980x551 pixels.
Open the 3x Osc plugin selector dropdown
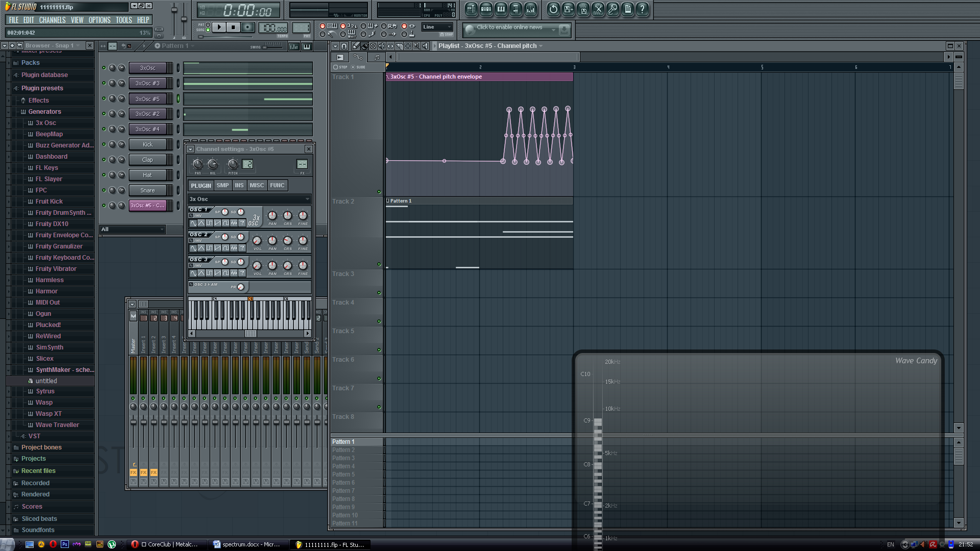coord(250,199)
